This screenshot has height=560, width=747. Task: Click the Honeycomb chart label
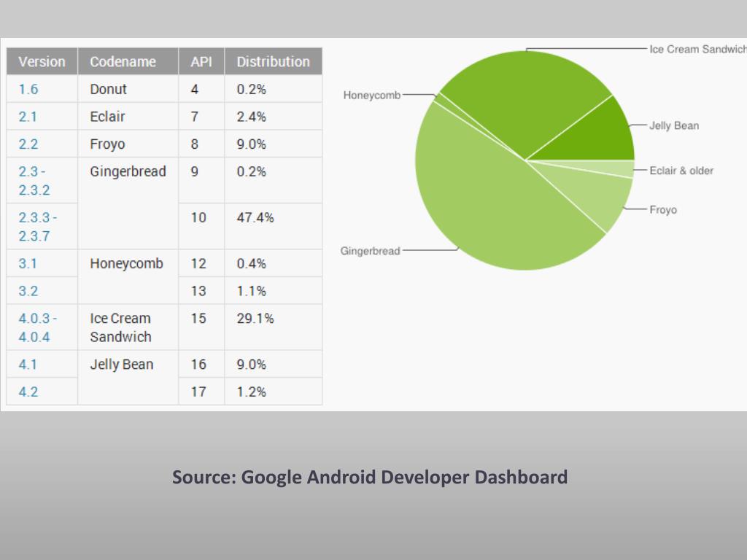coord(372,96)
